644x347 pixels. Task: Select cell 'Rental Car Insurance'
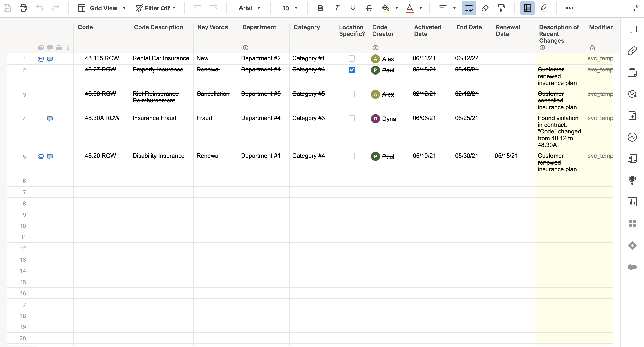pyautogui.click(x=161, y=58)
